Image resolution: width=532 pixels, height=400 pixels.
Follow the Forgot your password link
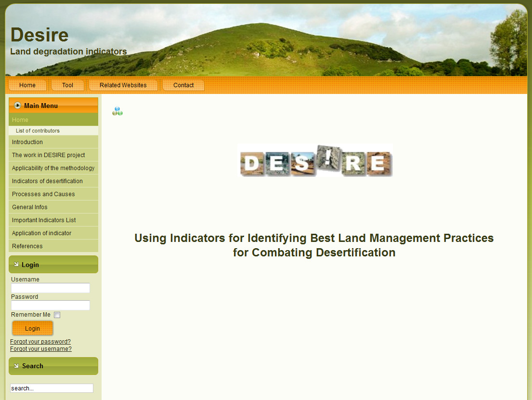(40, 342)
